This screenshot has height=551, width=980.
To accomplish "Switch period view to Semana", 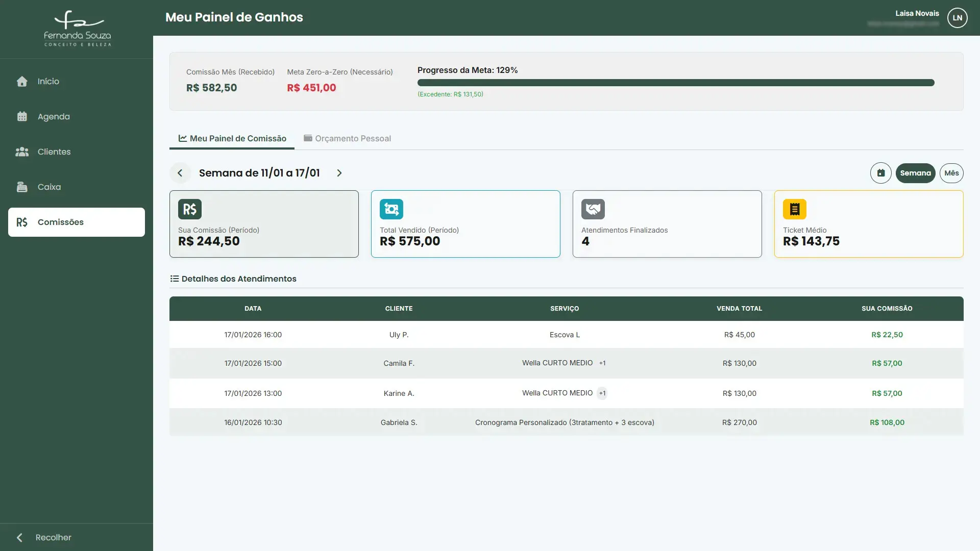I will [915, 173].
